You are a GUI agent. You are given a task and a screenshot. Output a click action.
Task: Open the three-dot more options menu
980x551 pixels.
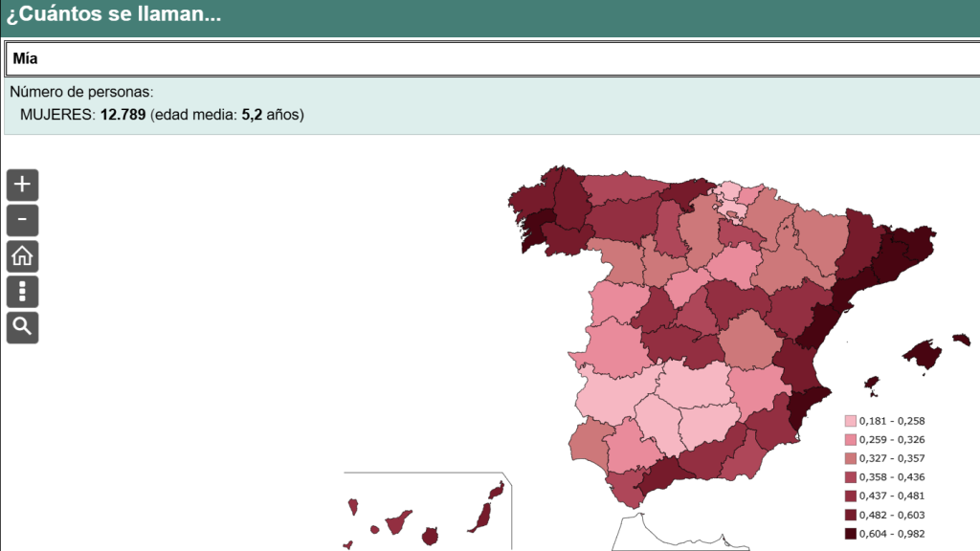pos(22,292)
